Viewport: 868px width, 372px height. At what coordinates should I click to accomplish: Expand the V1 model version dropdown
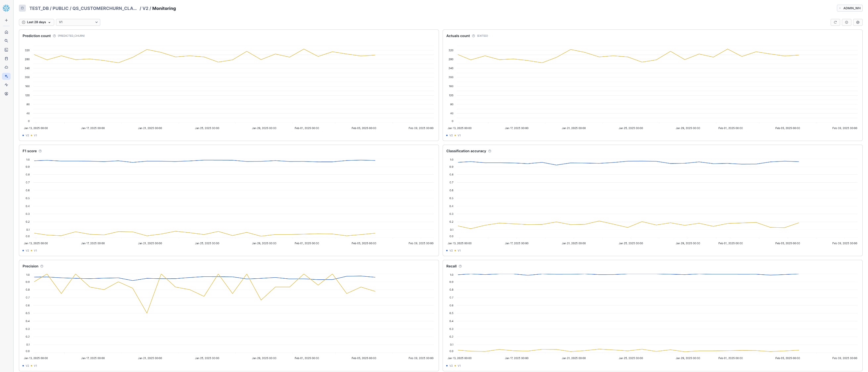pos(78,22)
